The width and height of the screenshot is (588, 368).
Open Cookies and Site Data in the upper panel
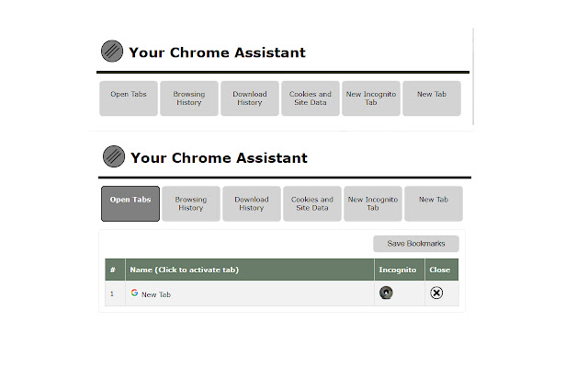tap(311, 98)
